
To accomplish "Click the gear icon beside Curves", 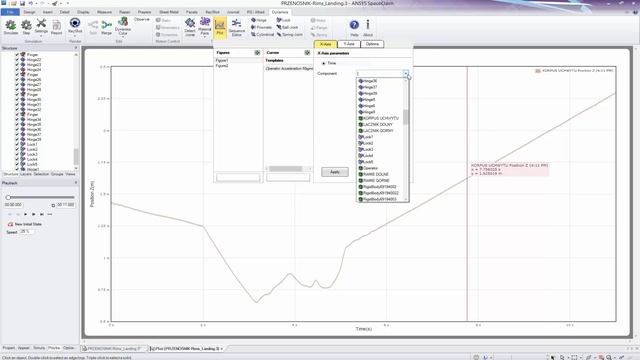I will [x=307, y=53].
